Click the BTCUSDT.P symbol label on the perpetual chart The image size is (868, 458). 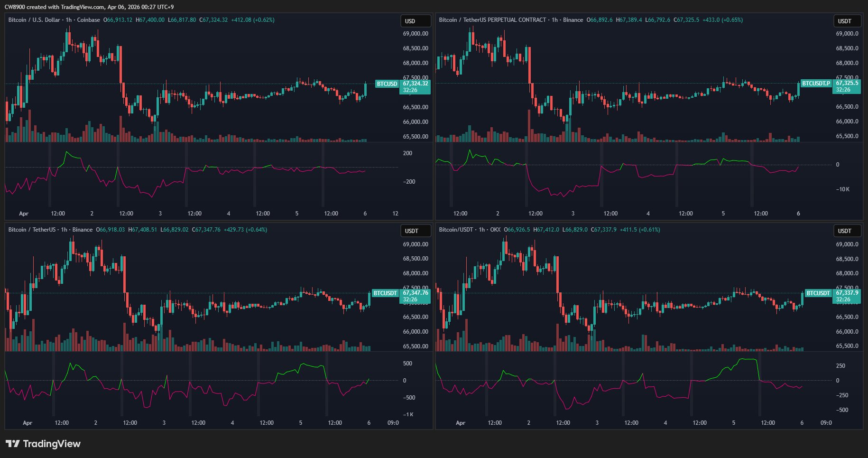pos(816,84)
